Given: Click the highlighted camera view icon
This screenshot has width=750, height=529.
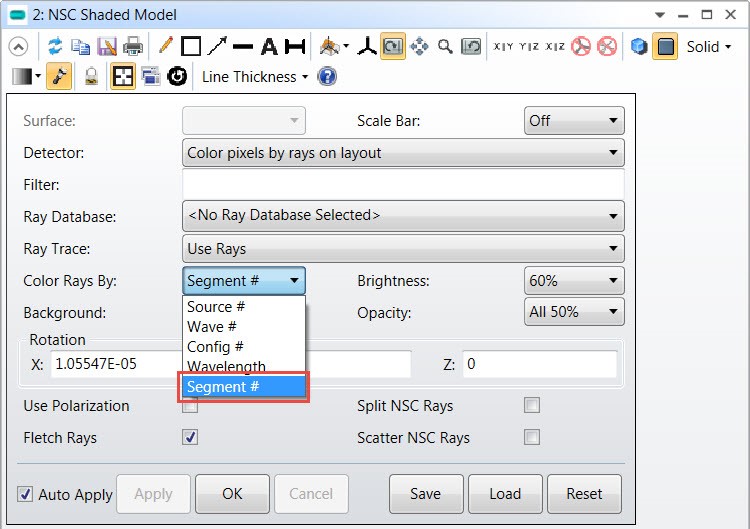Looking at the screenshot, I should tap(393, 46).
